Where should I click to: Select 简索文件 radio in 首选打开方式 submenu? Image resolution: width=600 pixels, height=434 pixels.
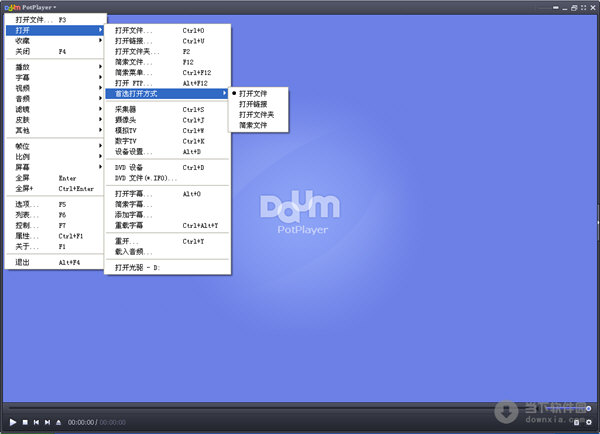click(x=258, y=125)
